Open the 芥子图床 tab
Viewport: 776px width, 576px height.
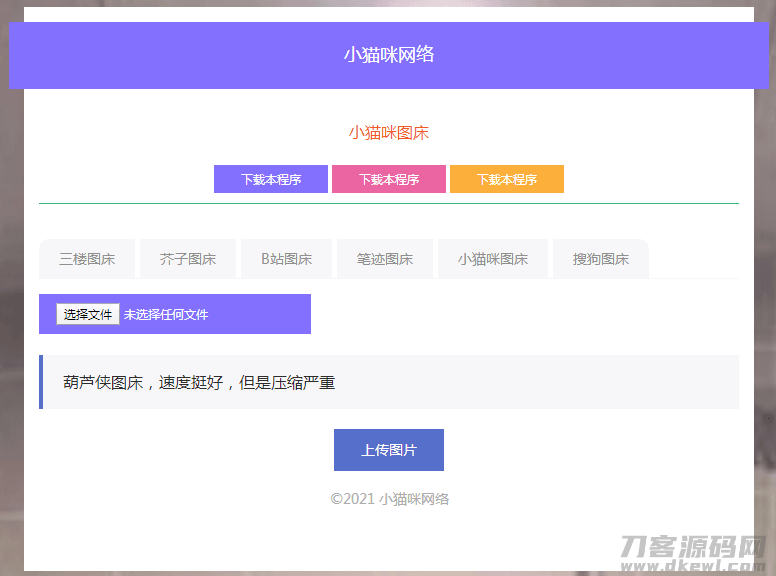(188, 259)
